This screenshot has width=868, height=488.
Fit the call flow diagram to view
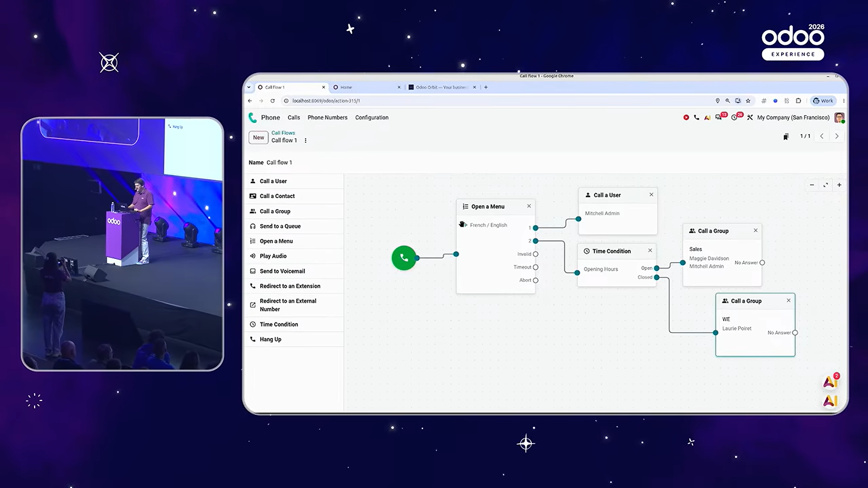point(826,185)
